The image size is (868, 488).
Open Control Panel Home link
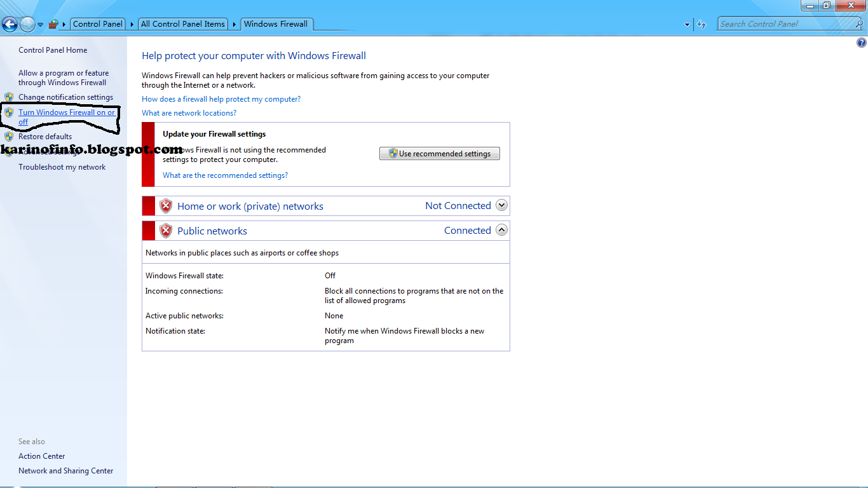pos(53,50)
